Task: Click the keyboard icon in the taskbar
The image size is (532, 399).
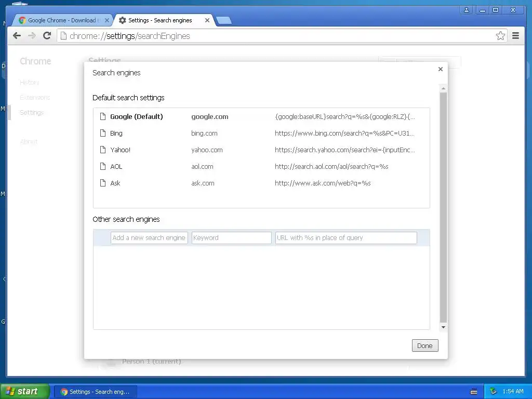Action: point(474,392)
